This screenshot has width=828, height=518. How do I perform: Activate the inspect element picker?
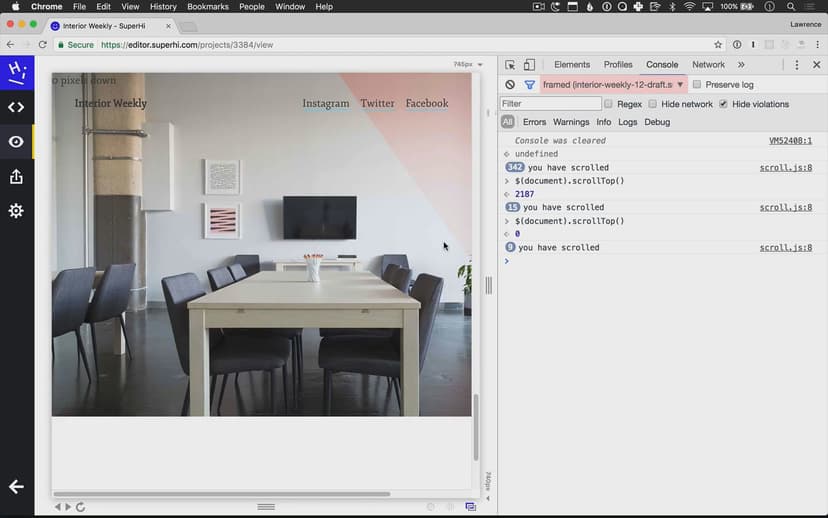[x=510, y=65]
